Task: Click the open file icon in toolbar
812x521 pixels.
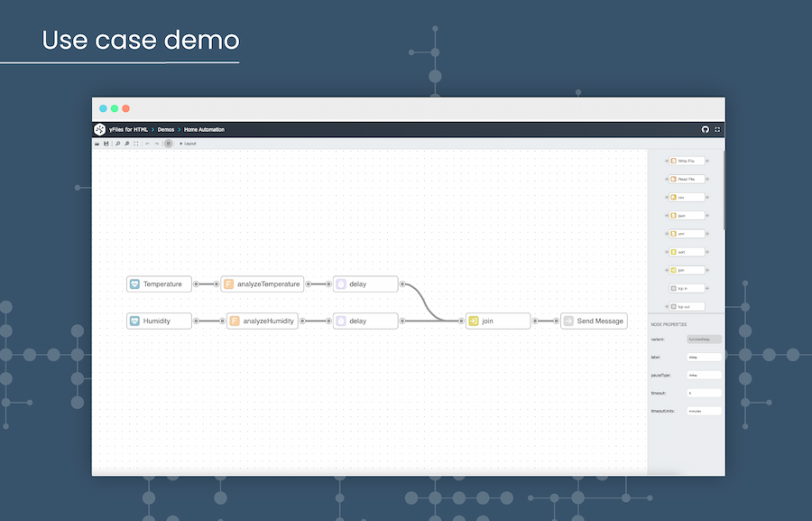Action: [97, 144]
